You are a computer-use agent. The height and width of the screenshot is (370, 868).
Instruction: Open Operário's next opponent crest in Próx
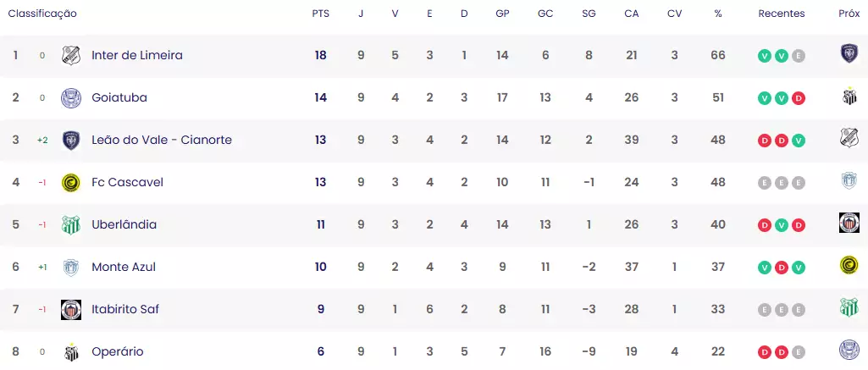849,350
